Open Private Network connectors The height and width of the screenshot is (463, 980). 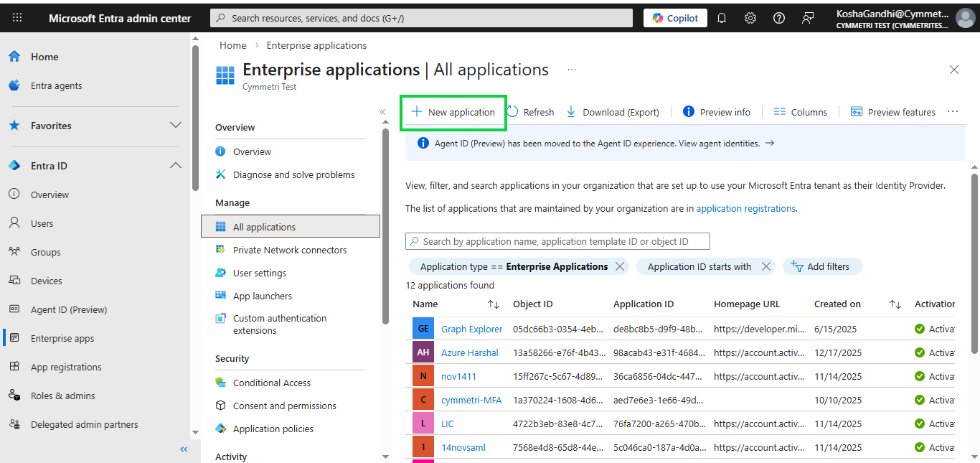pos(290,250)
